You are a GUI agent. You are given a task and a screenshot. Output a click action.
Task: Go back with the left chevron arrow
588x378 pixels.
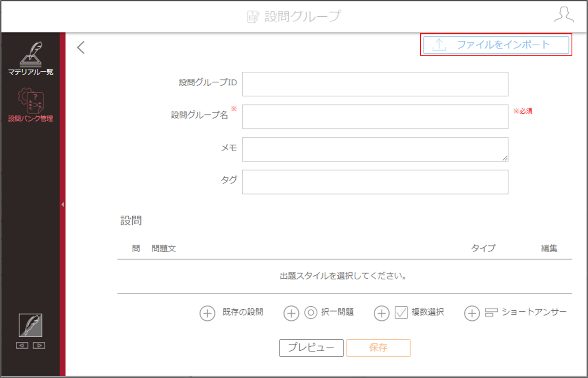click(81, 47)
